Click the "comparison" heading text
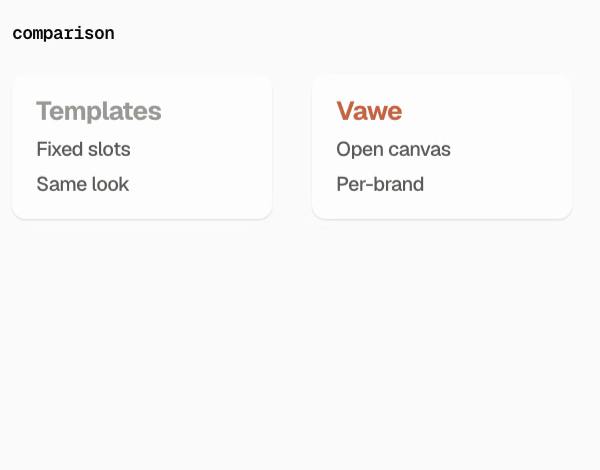 click(63, 34)
